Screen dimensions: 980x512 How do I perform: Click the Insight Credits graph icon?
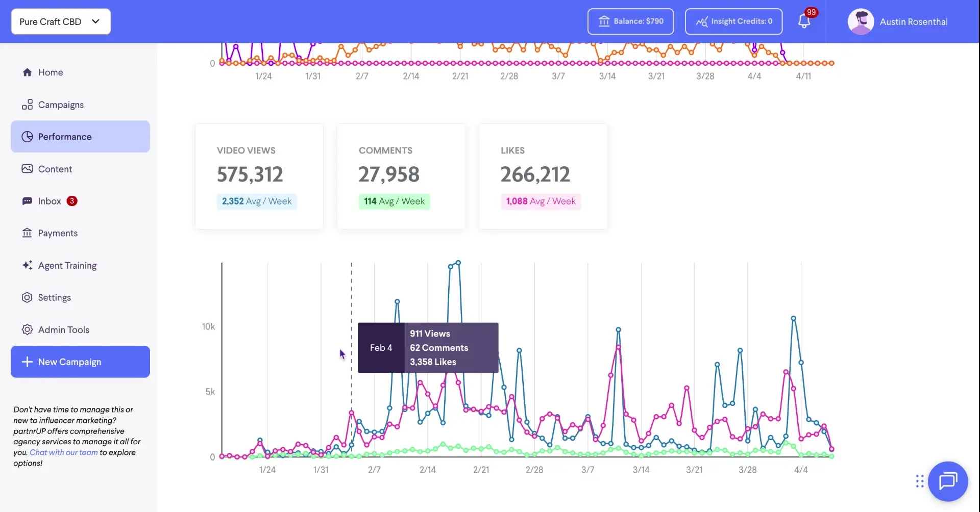tap(702, 21)
